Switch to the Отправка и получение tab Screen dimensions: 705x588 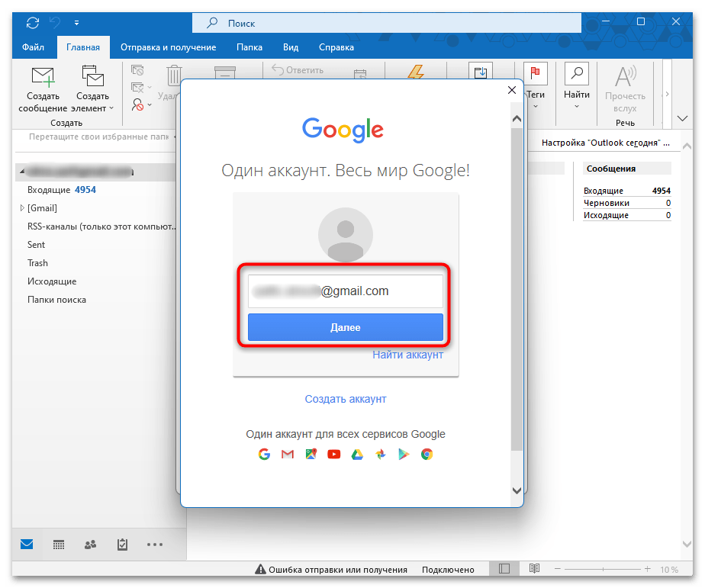click(x=168, y=47)
